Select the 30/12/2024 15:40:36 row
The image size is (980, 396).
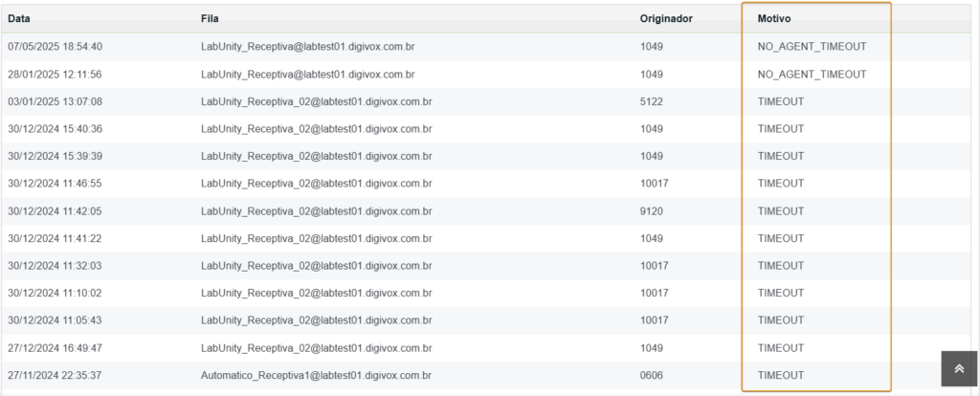point(485,129)
